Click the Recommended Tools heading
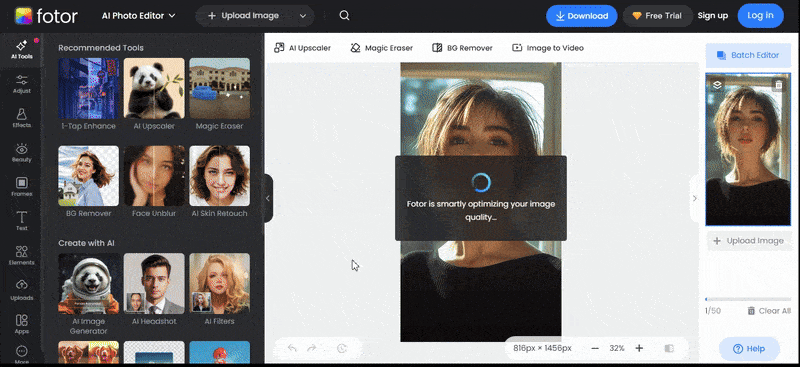This screenshot has height=367, width=800. (x=101, y=48)
